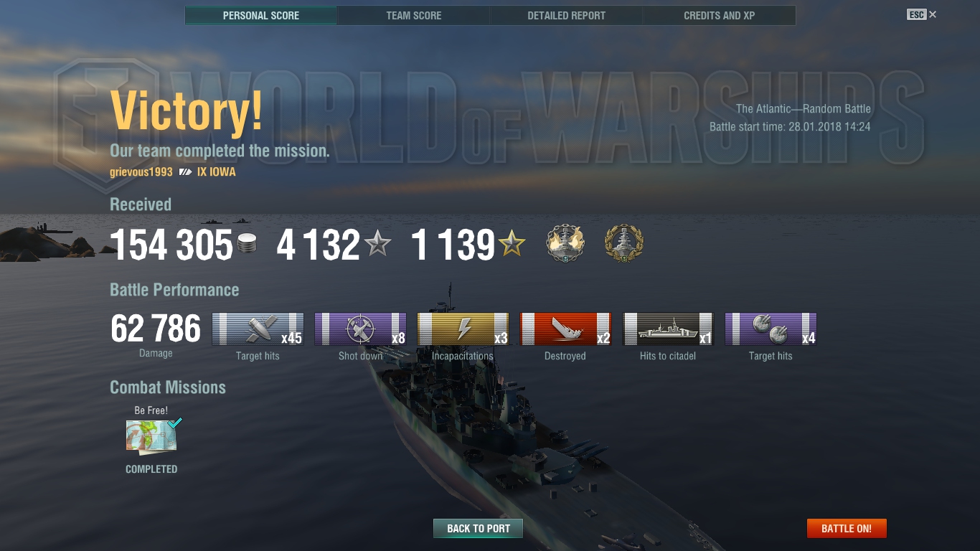The image size is (980, 551).
Task: Click the secondary Target hits x4 ribbon
Action: (x=771, y=329)
